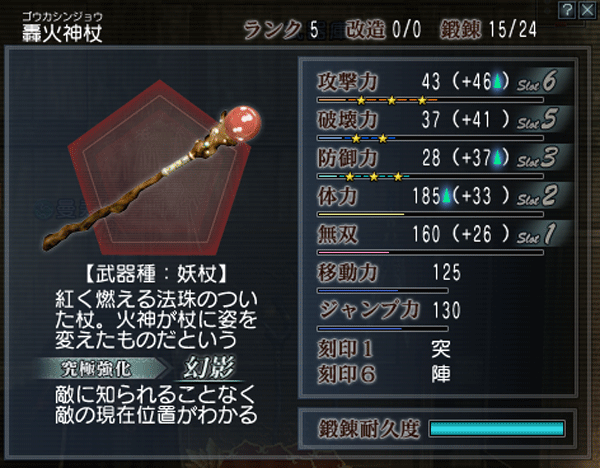Select the Slot 5 badge beside 破壊力
Screen dimensions: 600x468
pyautogui.click(x=540, y=119)
